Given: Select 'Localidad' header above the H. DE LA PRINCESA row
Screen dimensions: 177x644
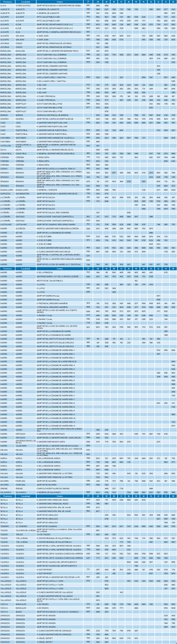Looking at the screenshot, I should click(25, 269).
